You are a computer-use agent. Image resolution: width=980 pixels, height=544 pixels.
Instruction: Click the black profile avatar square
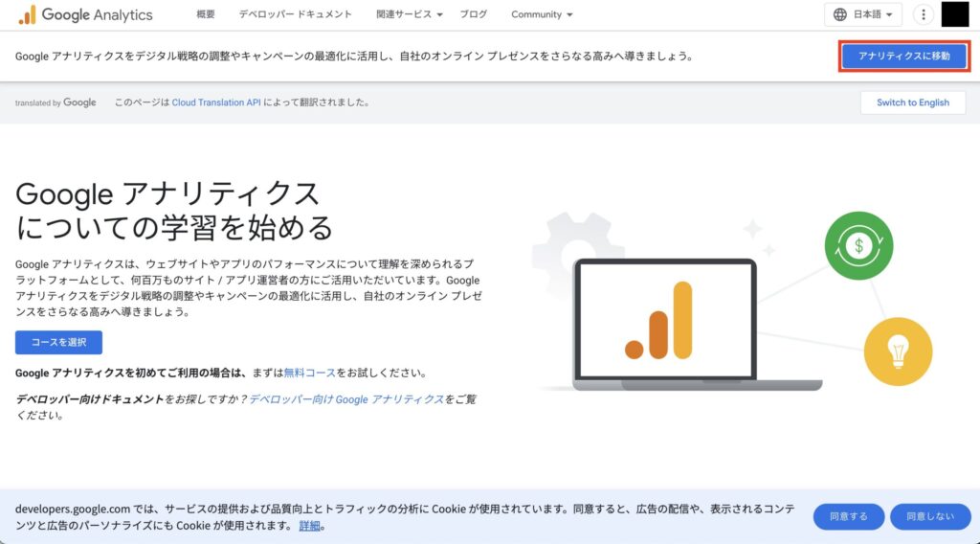pyautogui.click(x=955, y=14)
